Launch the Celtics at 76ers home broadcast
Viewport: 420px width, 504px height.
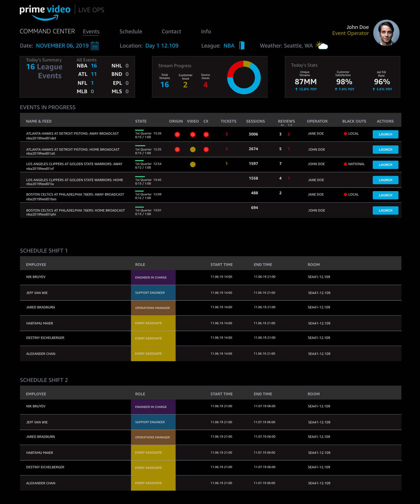click(385, 211)
